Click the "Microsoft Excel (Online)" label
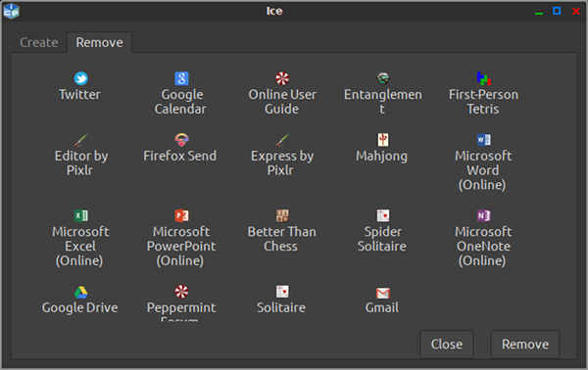The width and height of the screenshot is (588, 370). tap(80, 246)
